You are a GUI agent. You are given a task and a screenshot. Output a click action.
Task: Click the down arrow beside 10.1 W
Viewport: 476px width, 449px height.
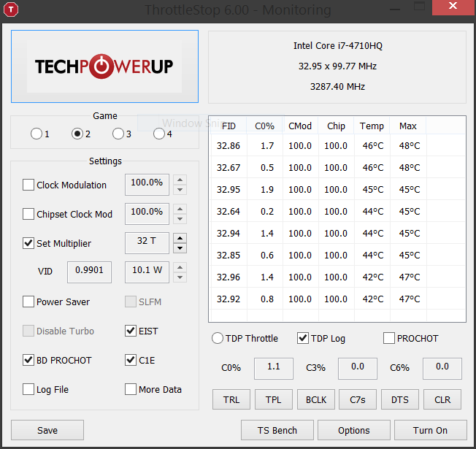pos(180,277)
